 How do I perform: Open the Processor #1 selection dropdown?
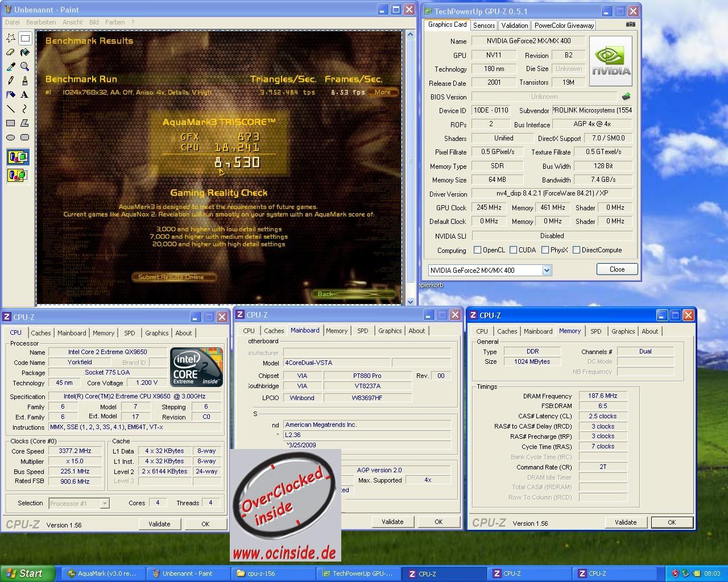coord(105,504)
